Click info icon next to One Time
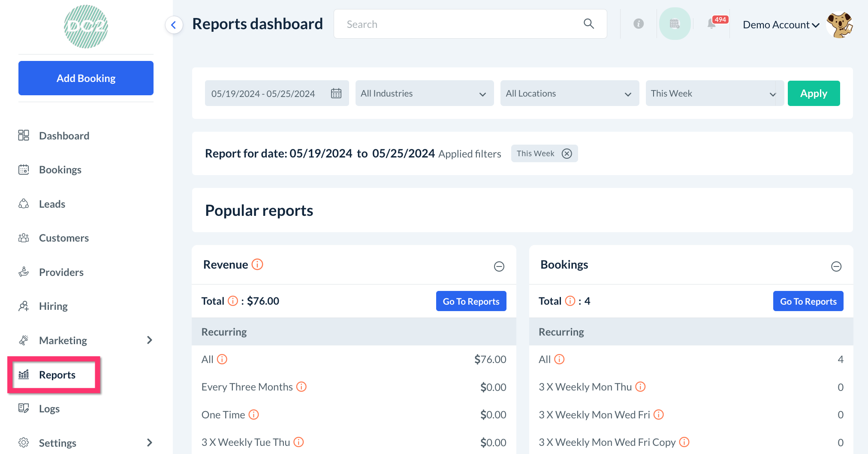Screen dimensions: 868x454 [254, 415]
